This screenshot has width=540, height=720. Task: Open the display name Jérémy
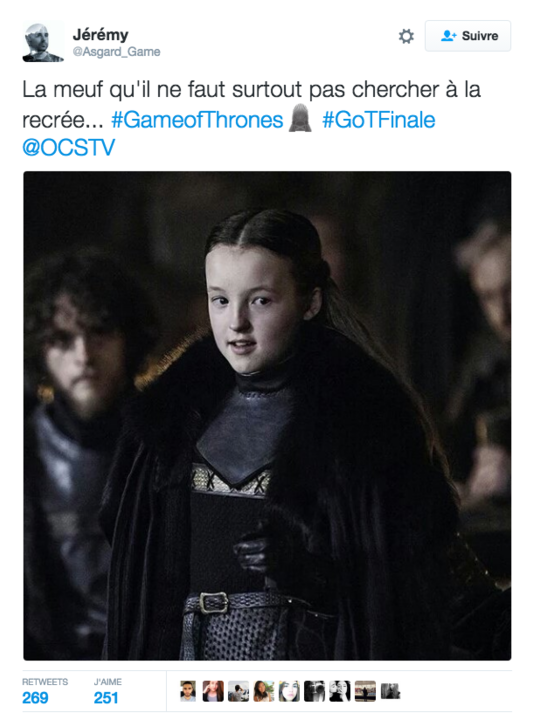[x=101, y=34]
